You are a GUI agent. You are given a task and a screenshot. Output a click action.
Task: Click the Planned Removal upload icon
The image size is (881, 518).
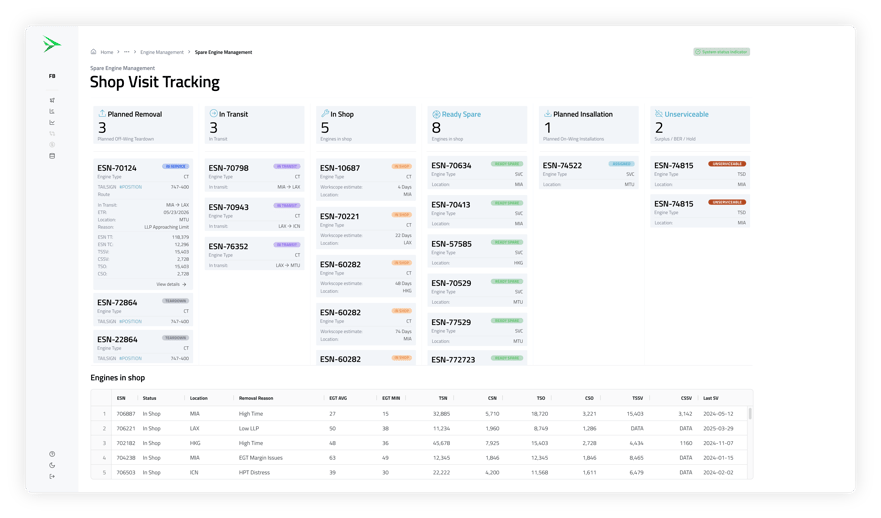[x=102, y=113]
